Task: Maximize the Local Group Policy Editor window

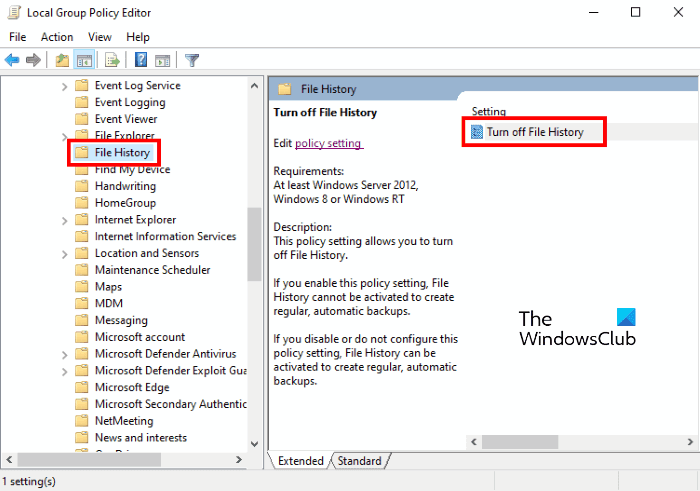Action: tap(635, 12)
